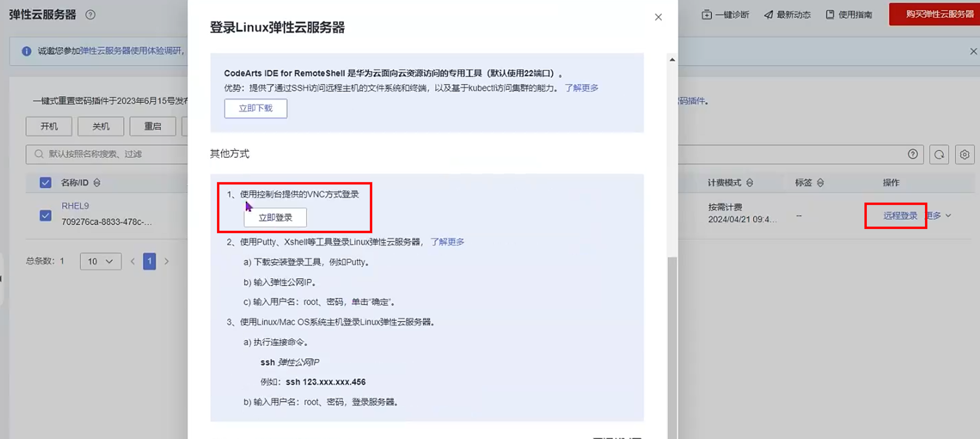Screen dimensions: 980x439
Task: Go to next page arrow
Action: point(167,261)
